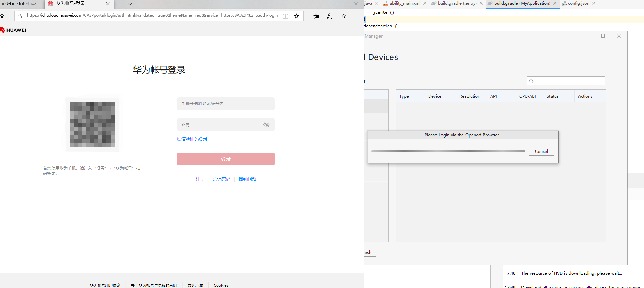
Task: Switch to build.gradle (MyApplication) editor tab
Action: point(522,3)
